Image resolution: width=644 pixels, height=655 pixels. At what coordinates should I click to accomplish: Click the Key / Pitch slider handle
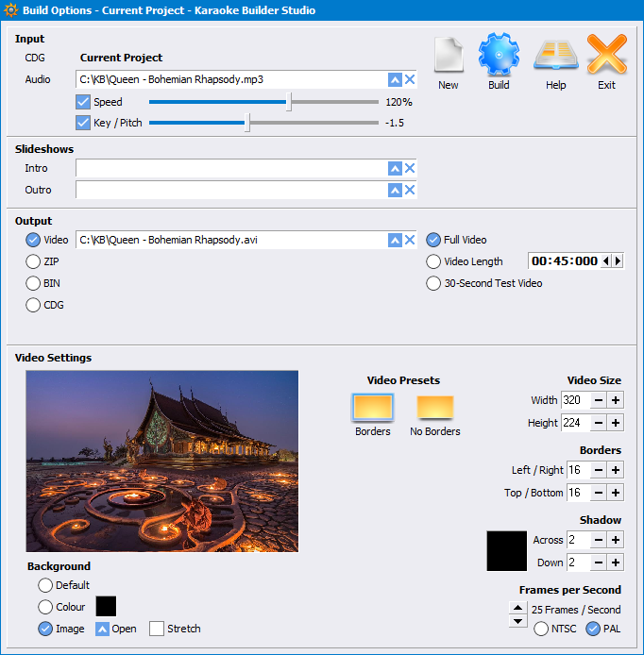coord(247,123)
